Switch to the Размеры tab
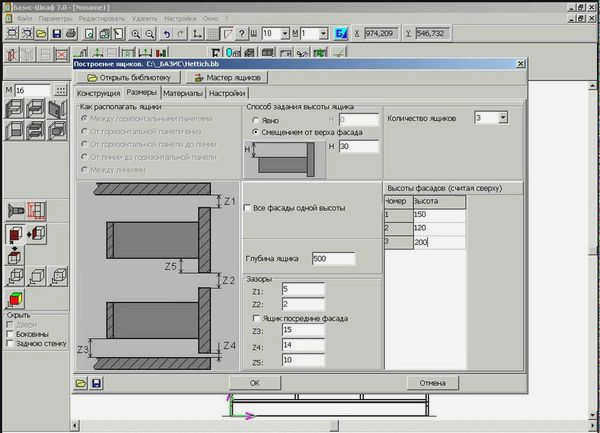The height and width of the screenshot is (433, 600). click(x=141, y=92)
